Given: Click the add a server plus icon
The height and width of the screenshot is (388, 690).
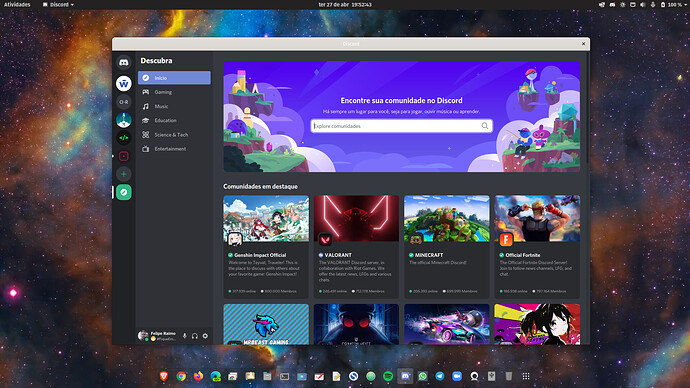Looking at the screenshot, I should point(124,174).
